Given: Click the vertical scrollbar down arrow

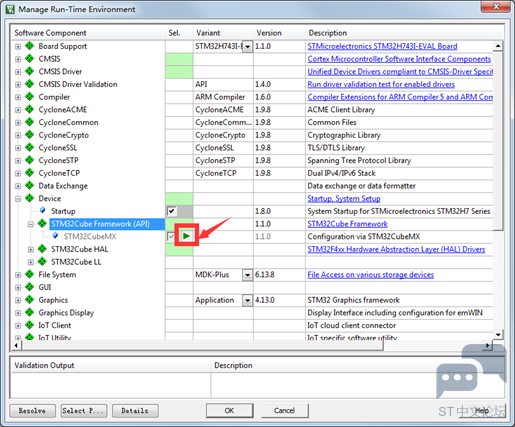Looking at the screenshot, I should 498,334.
